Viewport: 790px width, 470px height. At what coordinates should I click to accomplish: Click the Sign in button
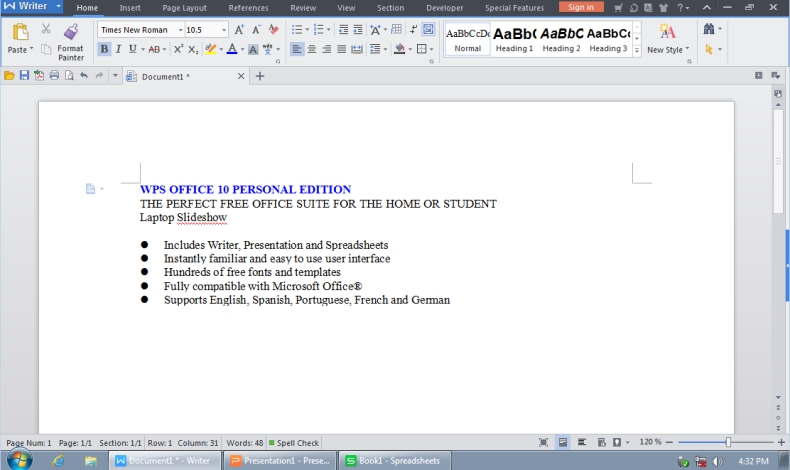coord(581,7)
